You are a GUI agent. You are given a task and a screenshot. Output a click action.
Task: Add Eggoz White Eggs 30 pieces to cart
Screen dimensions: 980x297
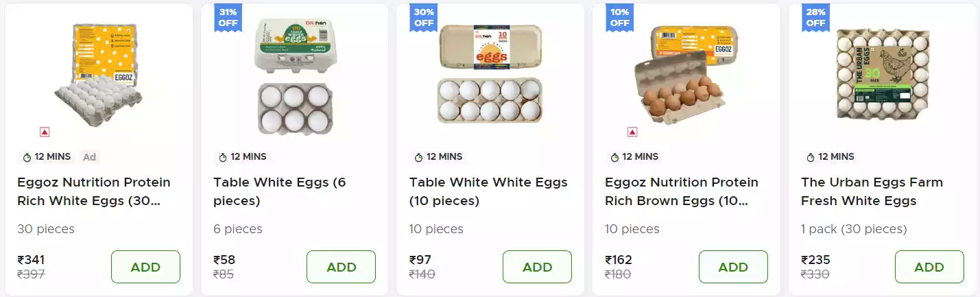[x=145, y=267]
